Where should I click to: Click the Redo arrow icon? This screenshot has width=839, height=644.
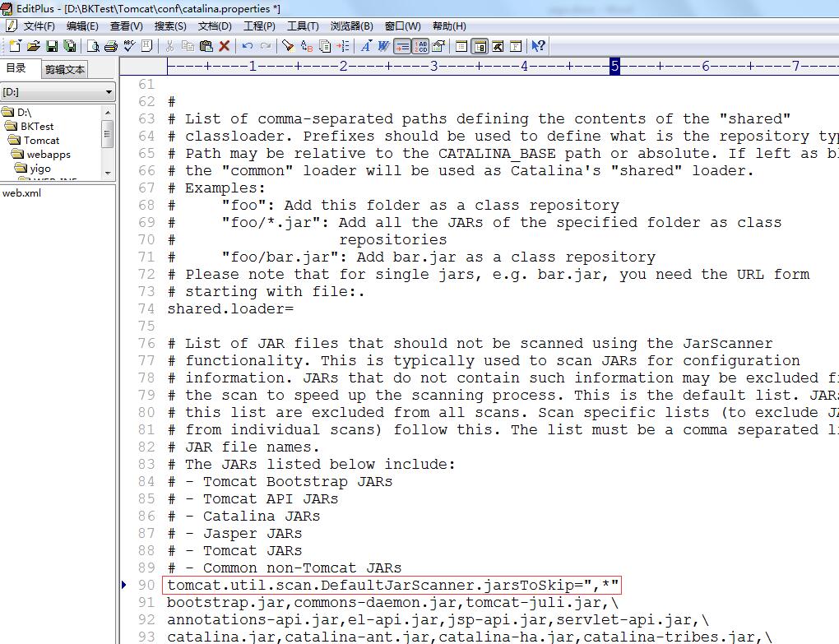point(266,46)
